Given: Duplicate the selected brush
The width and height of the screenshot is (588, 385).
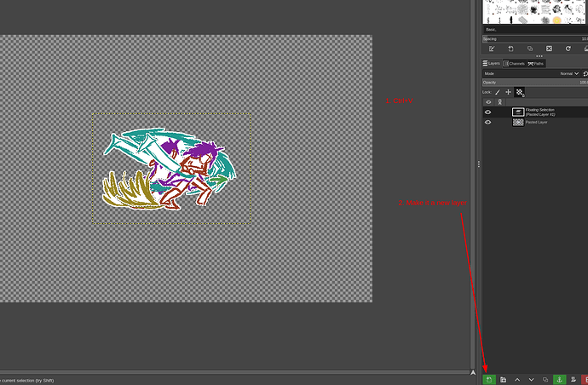Looking at the screenshot, I should click(x=530, y=49).
